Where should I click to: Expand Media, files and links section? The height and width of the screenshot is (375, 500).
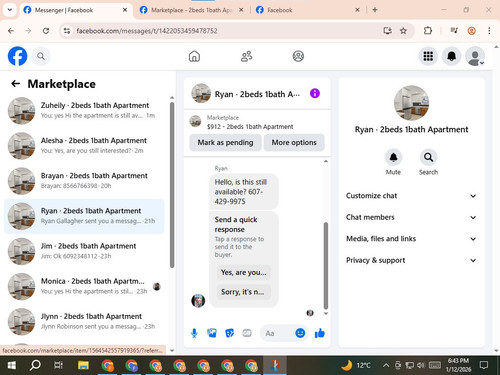click(x=411, y=239)
